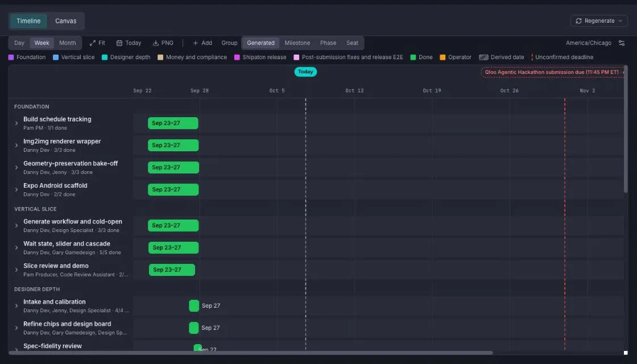
Task: Open the timezone settings sliders icon
Action: point(622,43)
